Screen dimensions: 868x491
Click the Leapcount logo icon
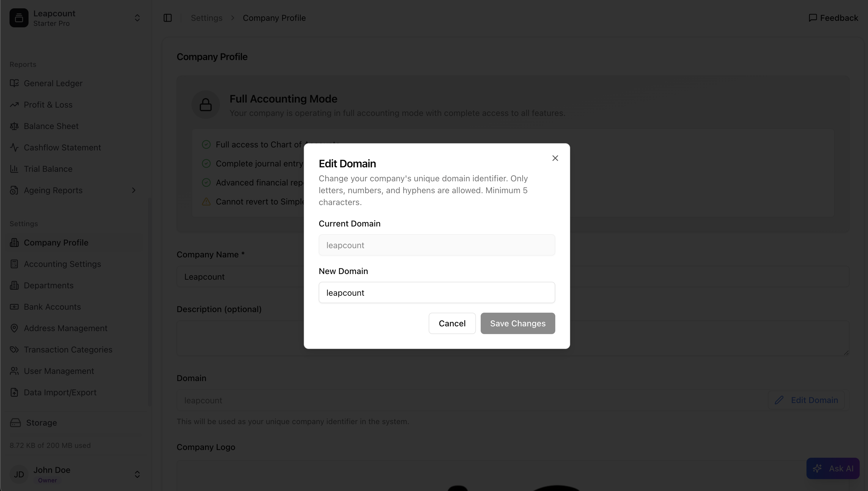coord(19,18)
